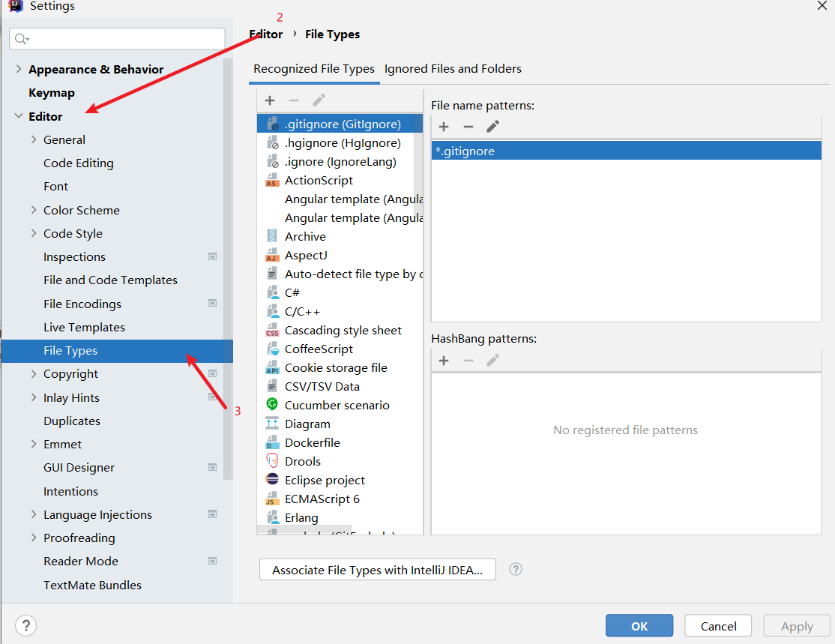This screenshot has height=644, width=835.
Task: Expand the Code Style node
Action: pyautogui.click(x=34, y=233)
